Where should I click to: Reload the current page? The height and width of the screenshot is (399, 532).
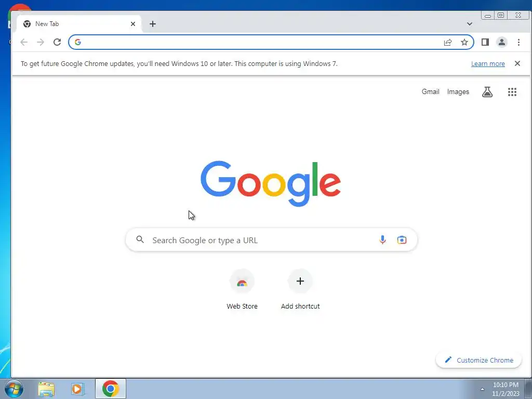tap(57, 42)
